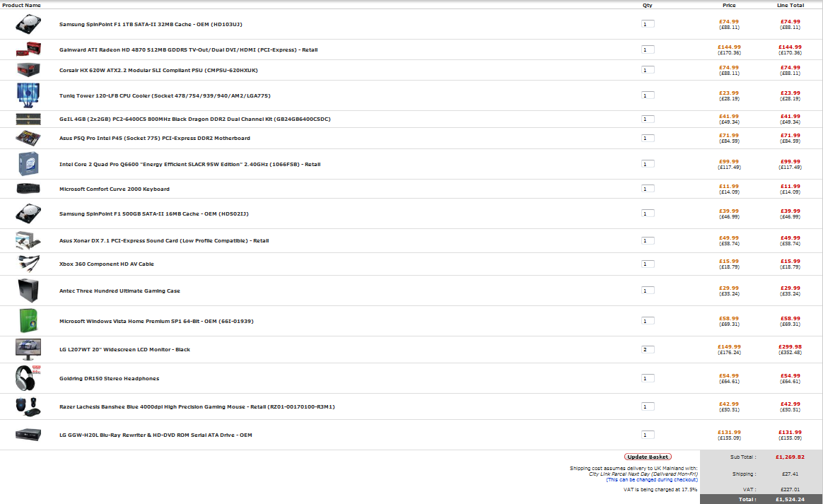Click the Microsoft Comfort Curve keyboard thumbnail
The image size is (823, 504).
[28, 189]
